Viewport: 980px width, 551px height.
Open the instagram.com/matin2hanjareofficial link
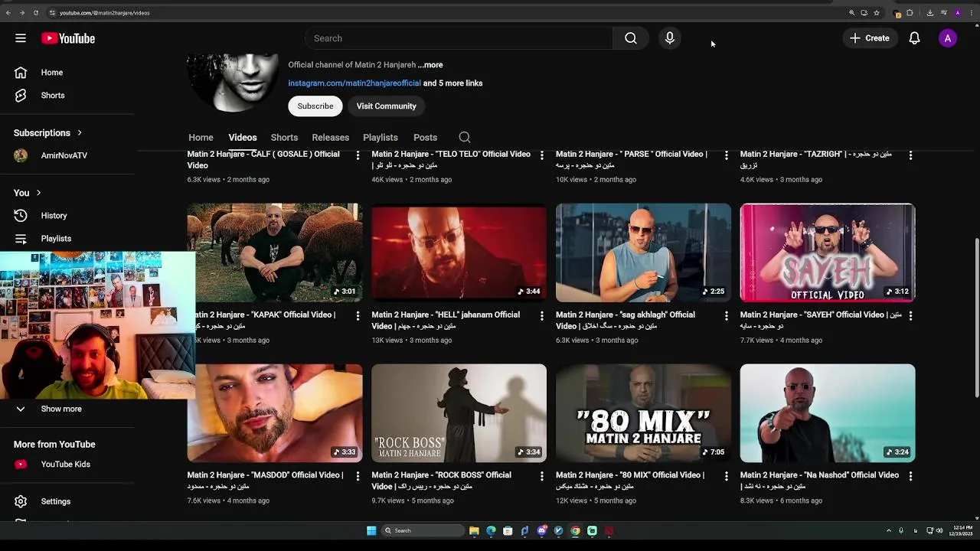pyautogui.click(x=354, y=83)
